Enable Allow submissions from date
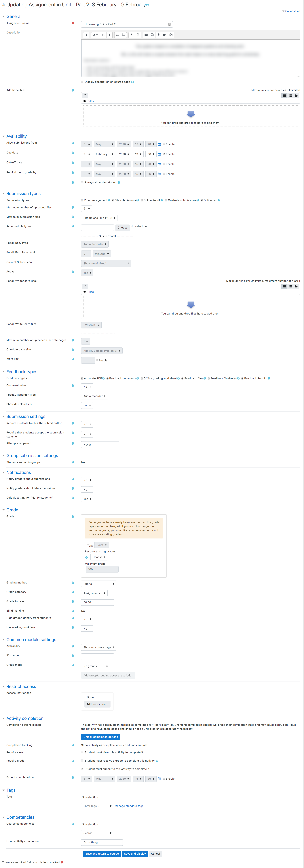The width and height of the screenshot is (304, 868). [x=164, y=144]
